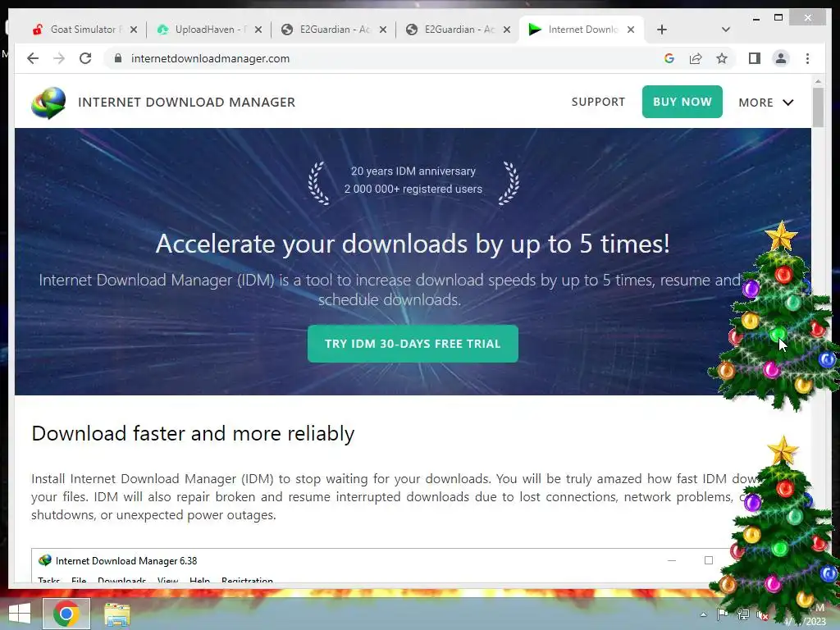Bookmark this page with the star icon

(x=722, y=58)
